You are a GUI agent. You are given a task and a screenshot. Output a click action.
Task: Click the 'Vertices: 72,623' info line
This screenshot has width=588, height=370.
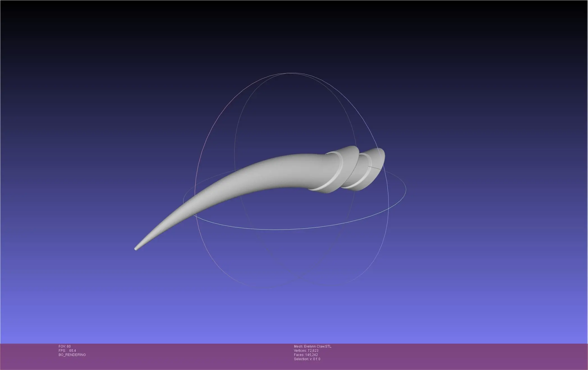(306, 351)
